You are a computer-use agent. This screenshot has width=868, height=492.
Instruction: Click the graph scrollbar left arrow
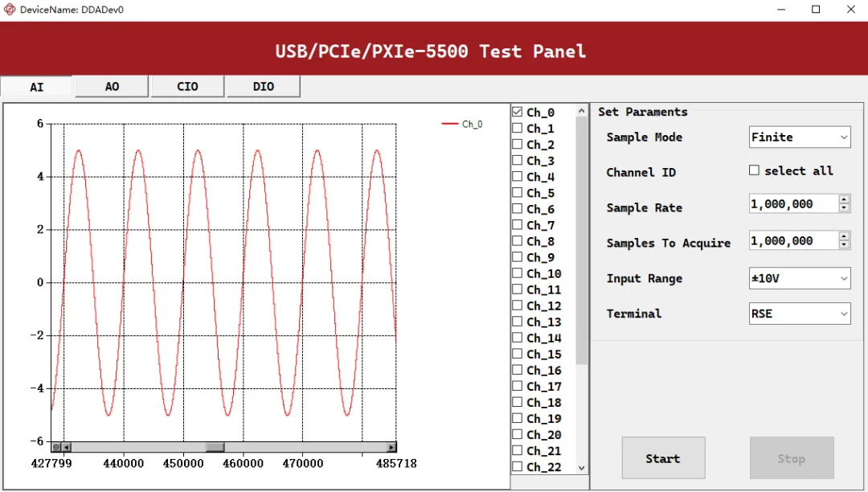point(67,447)
